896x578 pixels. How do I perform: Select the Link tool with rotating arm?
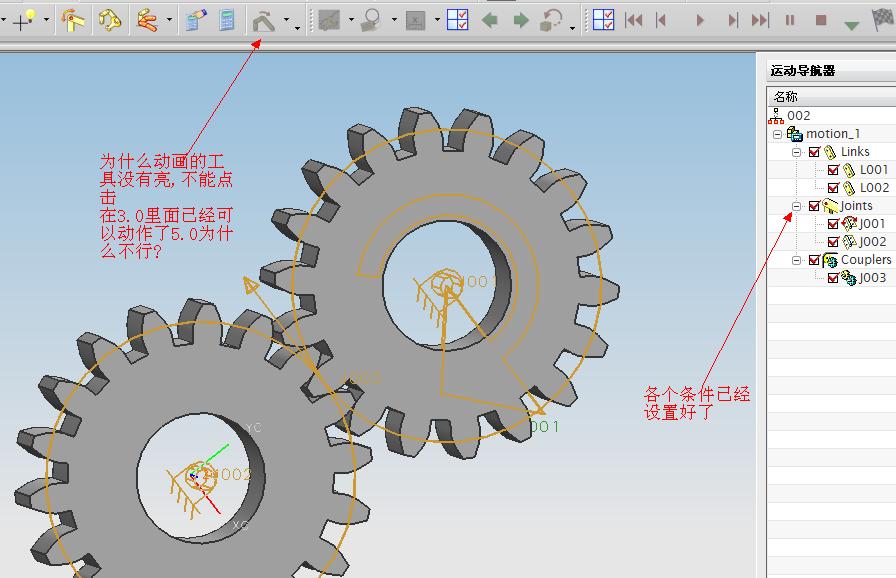pos(73,20)
